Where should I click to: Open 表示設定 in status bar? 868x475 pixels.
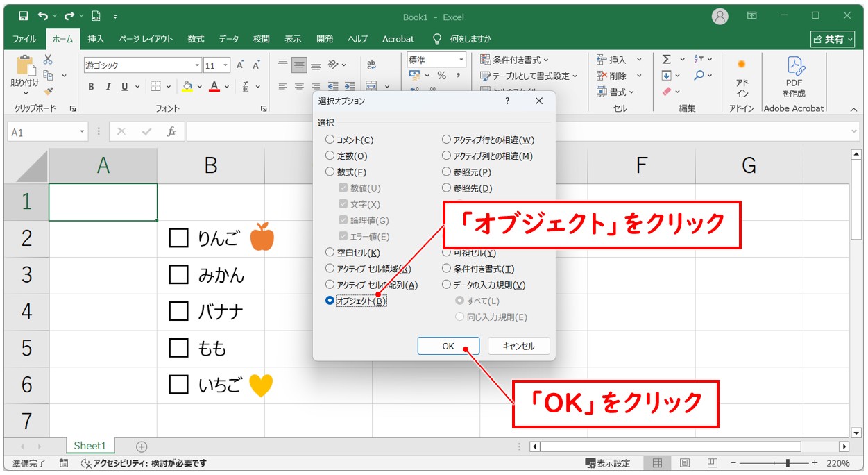point(608,463)
